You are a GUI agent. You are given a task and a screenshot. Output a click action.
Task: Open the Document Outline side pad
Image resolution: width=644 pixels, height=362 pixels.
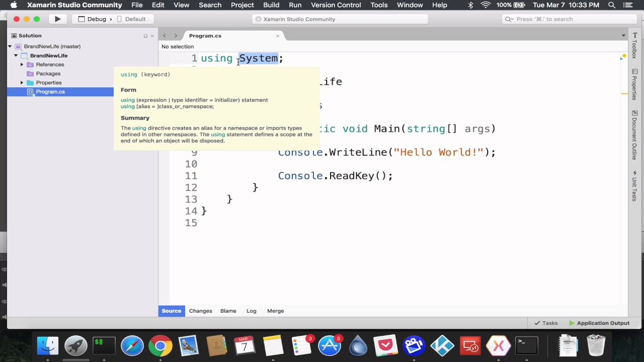635,135
